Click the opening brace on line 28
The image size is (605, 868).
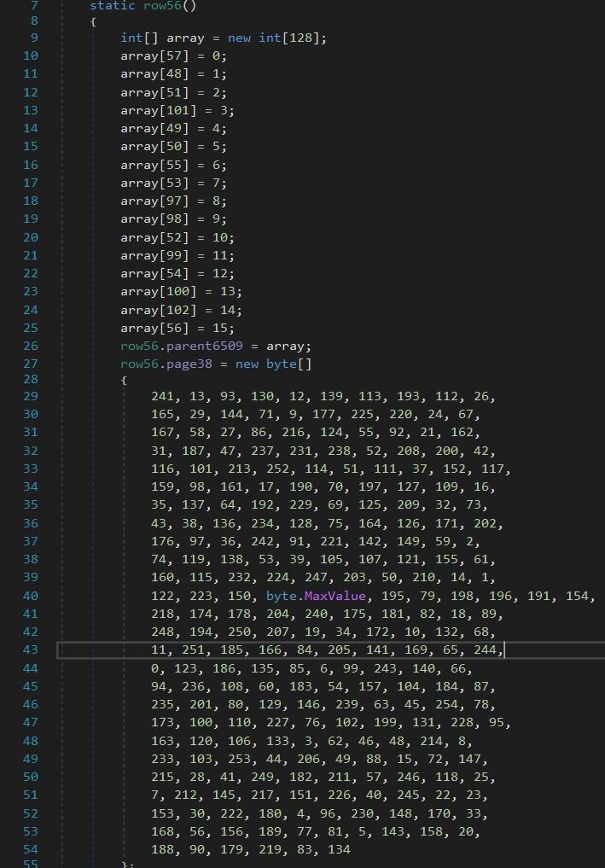125,380
